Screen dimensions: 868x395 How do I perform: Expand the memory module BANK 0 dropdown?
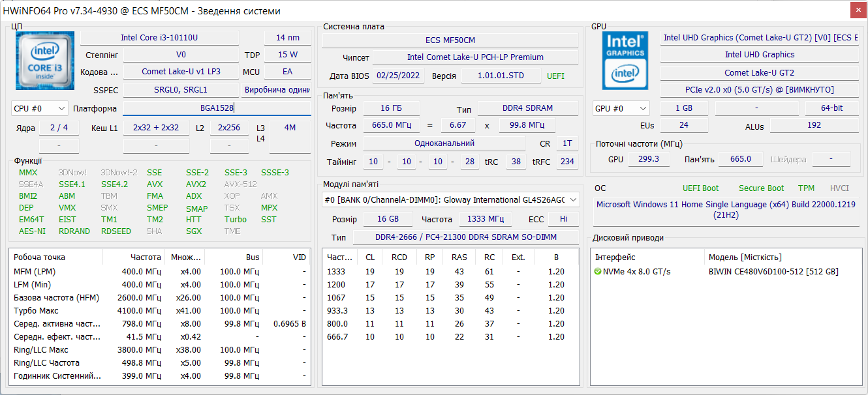coord(451,200)
